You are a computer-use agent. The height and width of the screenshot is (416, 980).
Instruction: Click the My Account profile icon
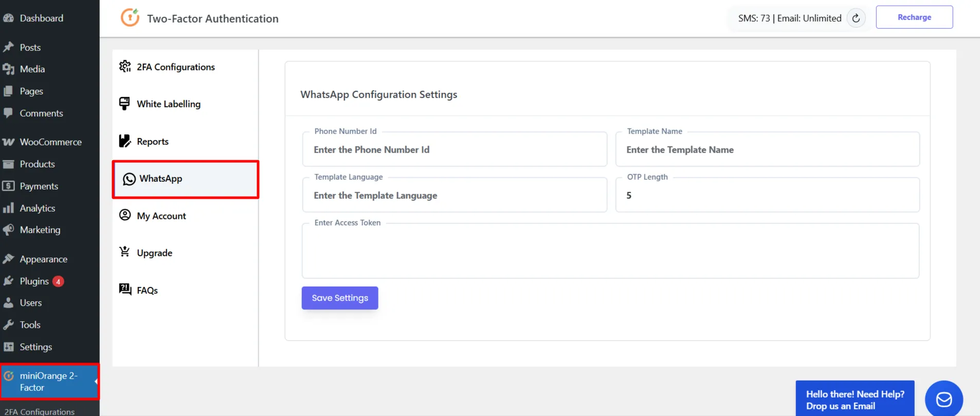[x=125, y=215]
